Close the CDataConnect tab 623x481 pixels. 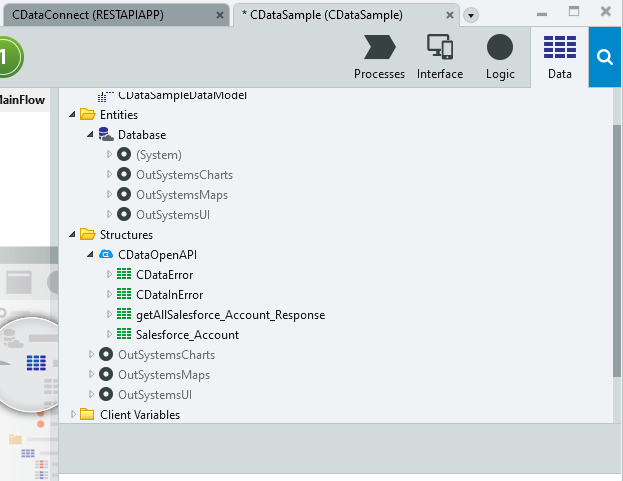[x=219, y=15]
